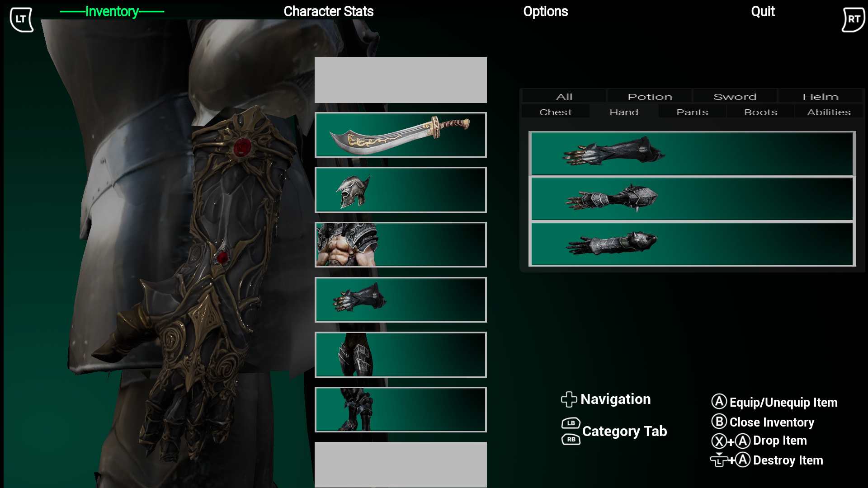868x488 pixels.
Task: Filter items by the Potion category
Action: tap(650, 96)
